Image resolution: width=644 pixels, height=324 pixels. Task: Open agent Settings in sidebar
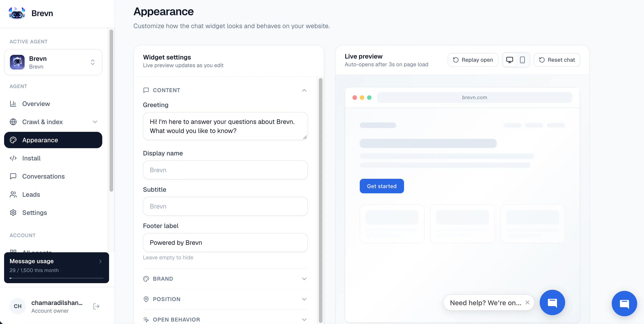click(53, 213)
